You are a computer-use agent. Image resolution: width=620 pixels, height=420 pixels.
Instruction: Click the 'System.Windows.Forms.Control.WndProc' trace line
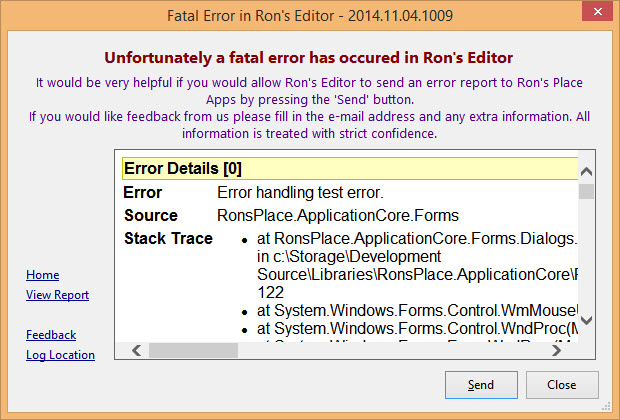(x=418, y=329)
